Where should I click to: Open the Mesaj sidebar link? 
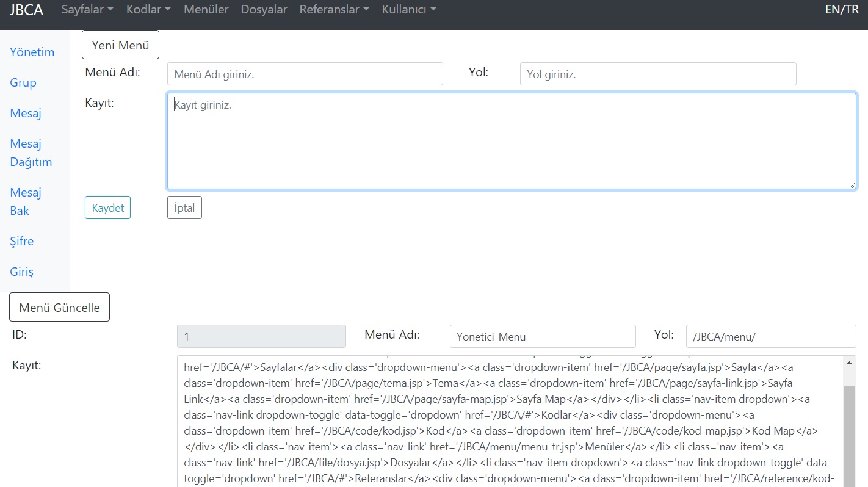26,113
